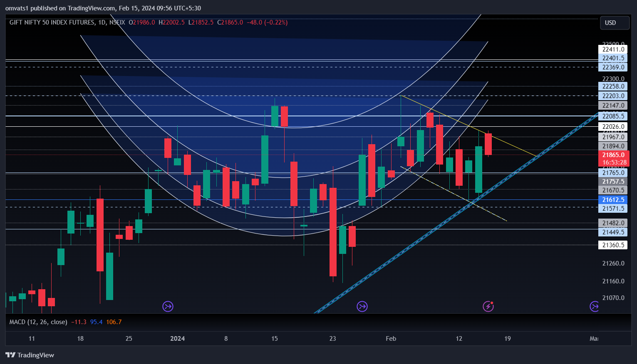Select the open value O21986.0
Image resolution: width=637 pixels, height=364 pixels.
(142, 22)
